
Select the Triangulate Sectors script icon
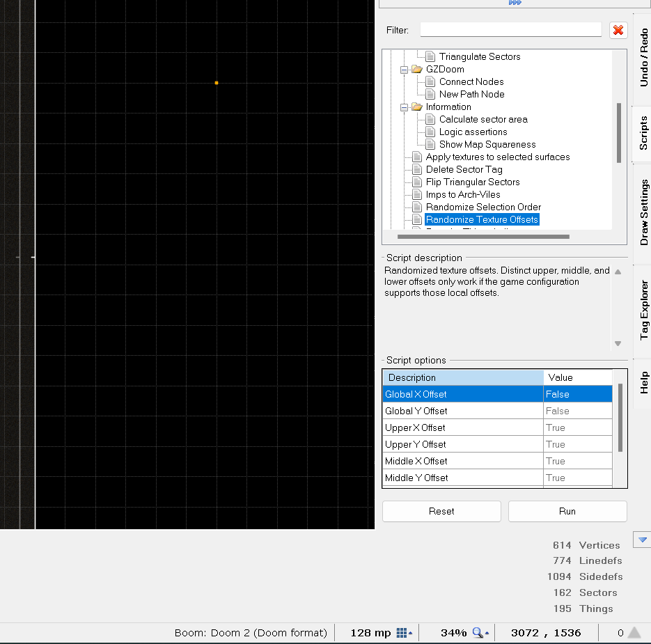point(430,56)
